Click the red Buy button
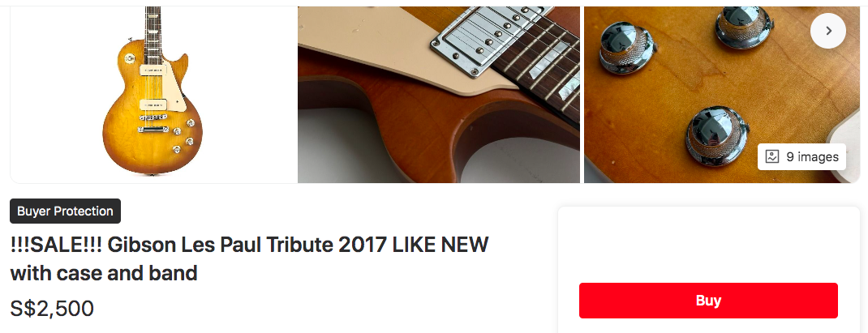 click(x=708, y=301)
